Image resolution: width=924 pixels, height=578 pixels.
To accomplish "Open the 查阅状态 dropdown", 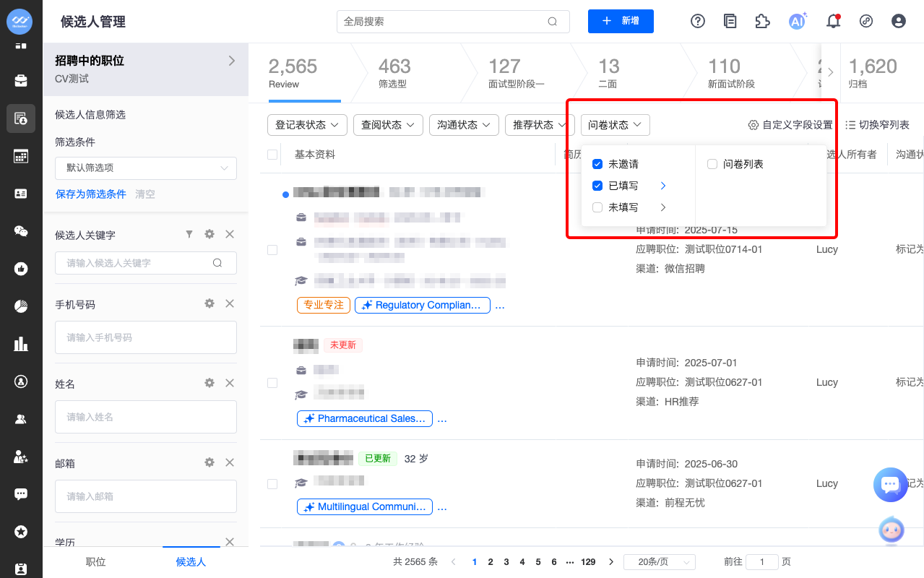I will pos(389,125).
